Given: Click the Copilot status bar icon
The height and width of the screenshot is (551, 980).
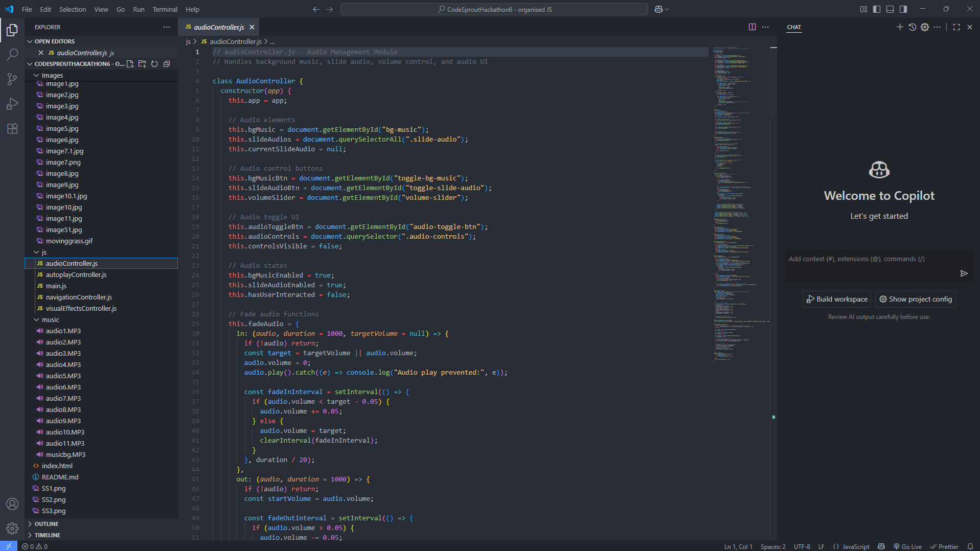Looking at the screenshot, I should coord(881,546).
